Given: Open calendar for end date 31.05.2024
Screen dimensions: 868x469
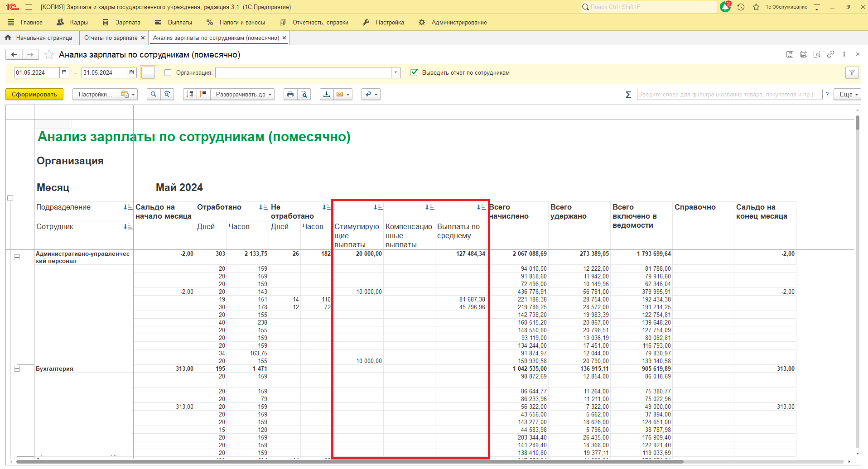Looking at the screenshot, I should click(x=131, y=72).
